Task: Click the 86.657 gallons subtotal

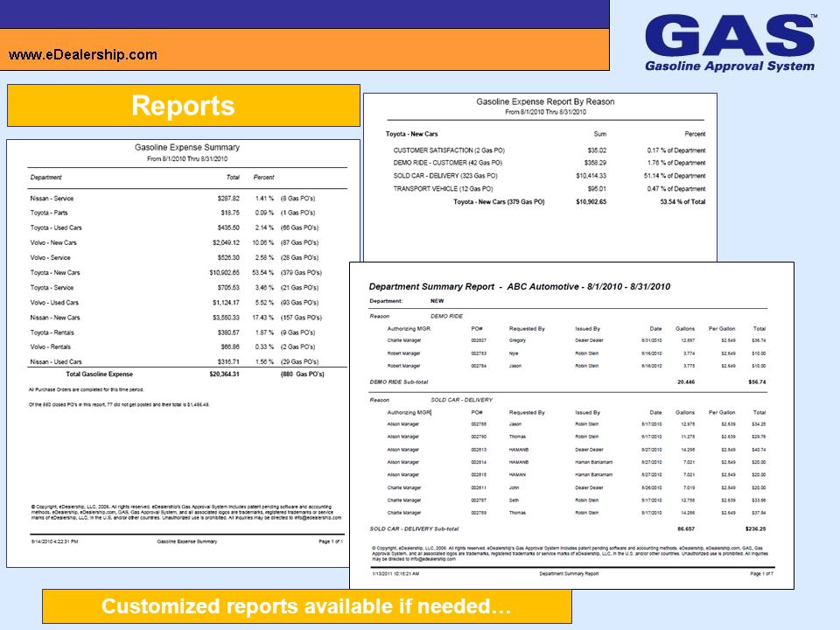Action: (x=686, y=528)
